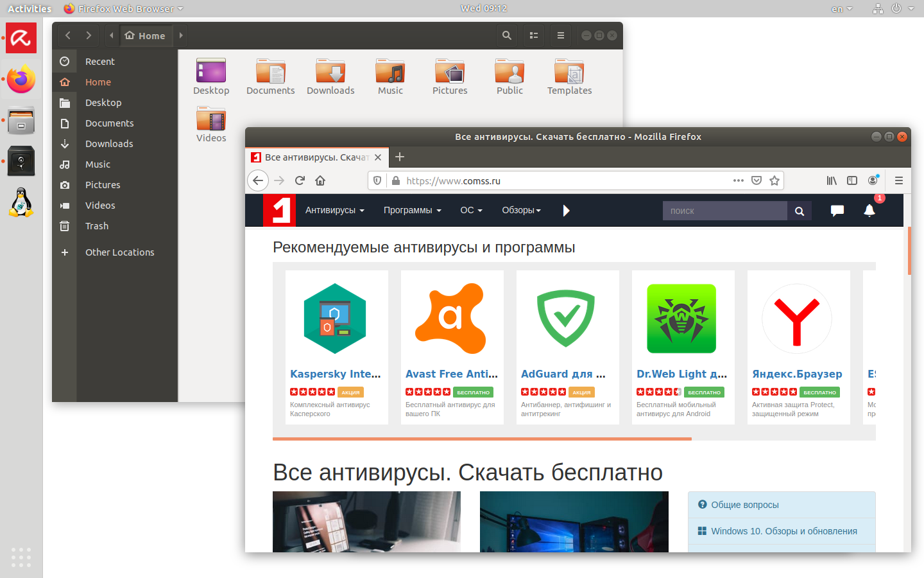Open the Pictures folder icon in Files
This screenshot has height=578, width=924.
[450, 77]
